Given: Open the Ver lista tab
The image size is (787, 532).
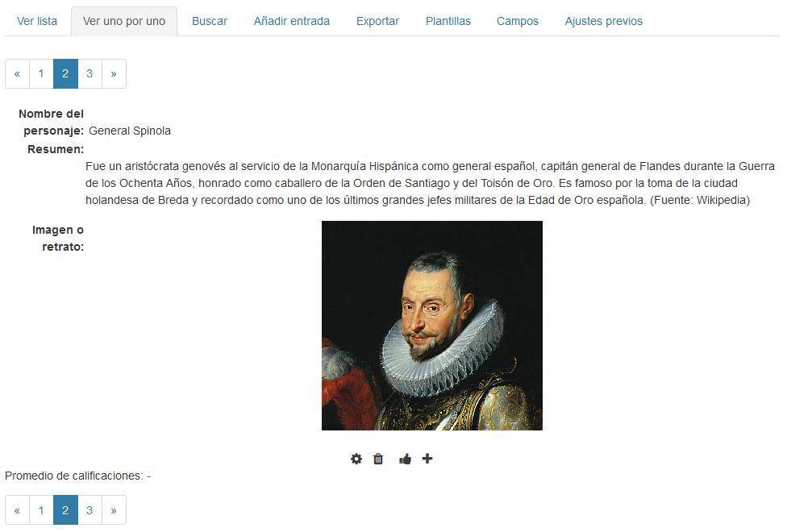Looking at the screenshot, I should click(x=37, y=21).
